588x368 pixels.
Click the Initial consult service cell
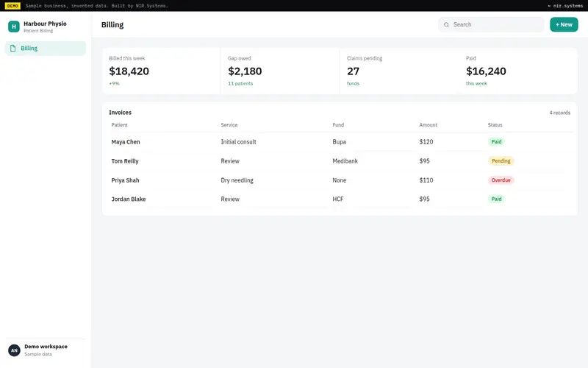point(238,142)
